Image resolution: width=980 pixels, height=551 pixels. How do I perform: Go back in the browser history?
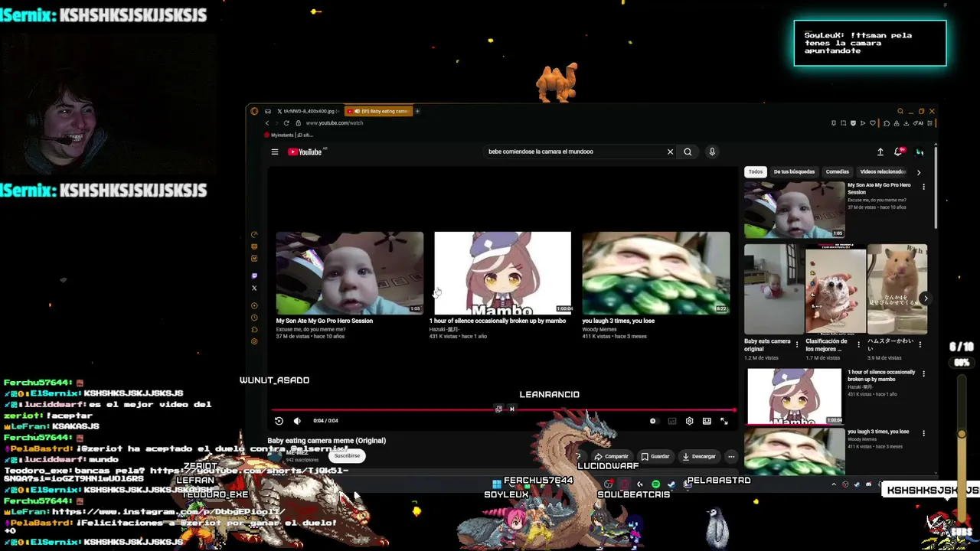(267, 122)
